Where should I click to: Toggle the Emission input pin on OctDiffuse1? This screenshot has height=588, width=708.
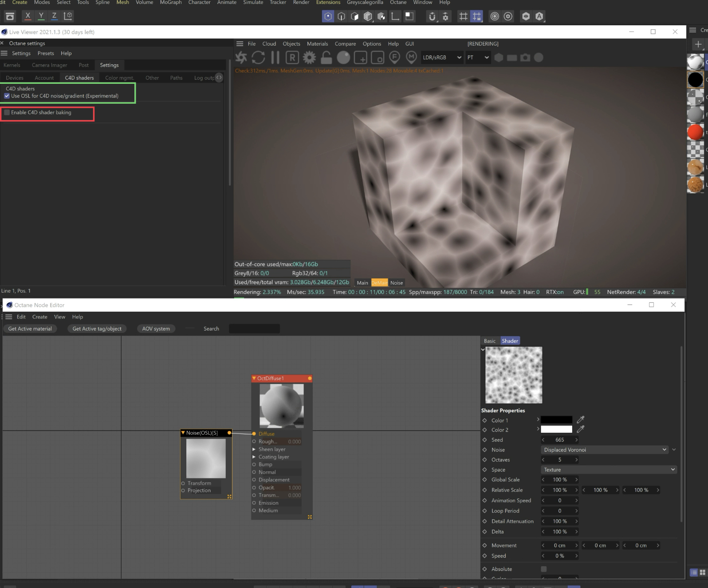(x=254, y=503)
